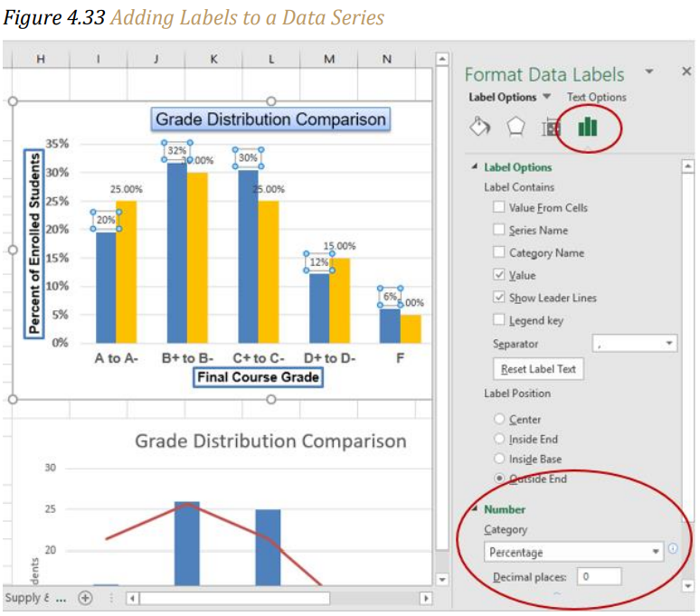Click the 6% data label
700x616 pixels.
[390, 297]
